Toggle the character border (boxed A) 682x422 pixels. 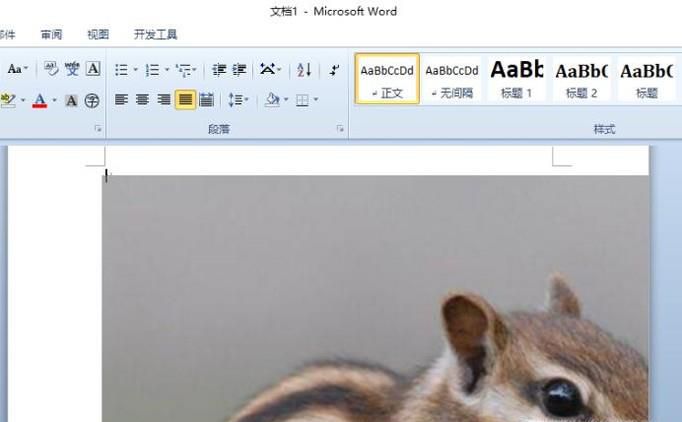coord(93,69)
